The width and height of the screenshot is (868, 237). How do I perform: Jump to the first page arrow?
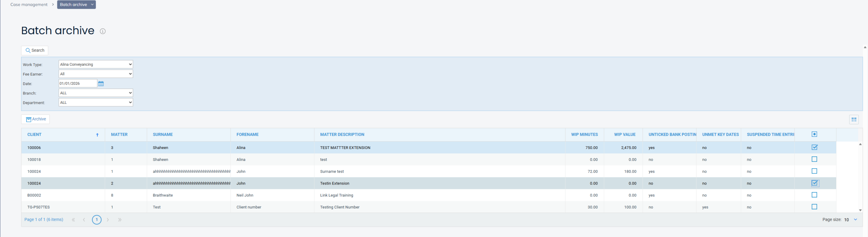point(73,220)
